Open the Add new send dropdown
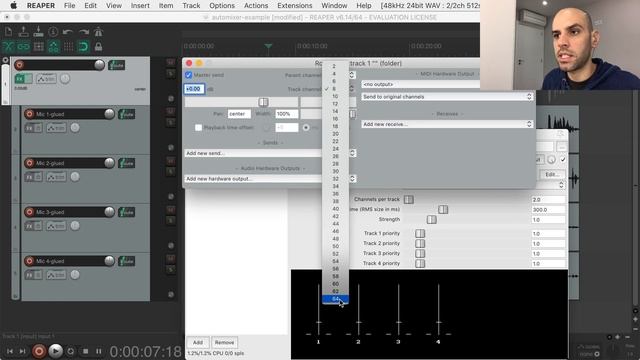This screenshot has height=360, width=640. (270, 153)
